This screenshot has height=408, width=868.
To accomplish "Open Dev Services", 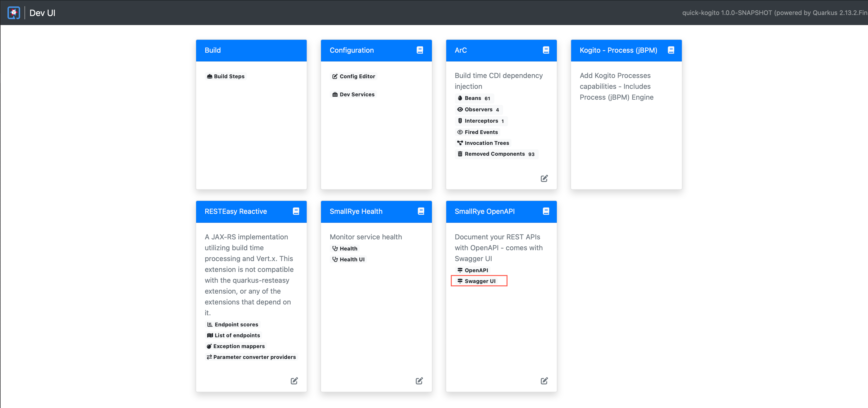I will click(x=353, y=95).
